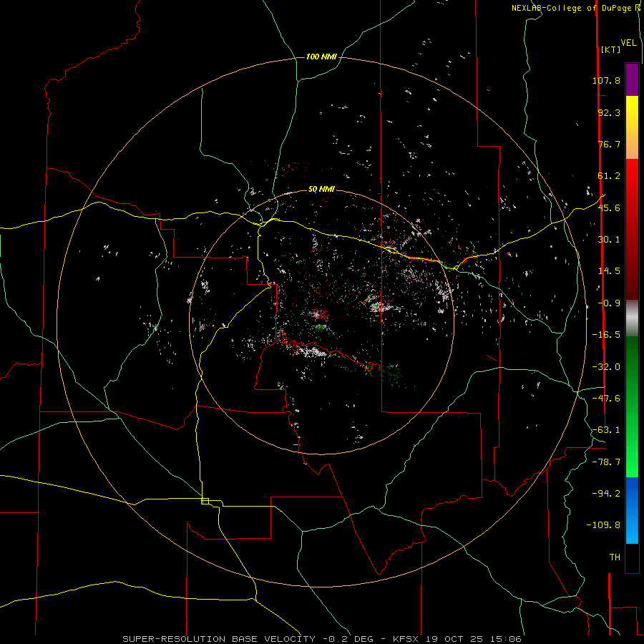Pick the gray near-zero segment of color bar
The height and width of the screenshot is (644, 644).
click(632, 318)
